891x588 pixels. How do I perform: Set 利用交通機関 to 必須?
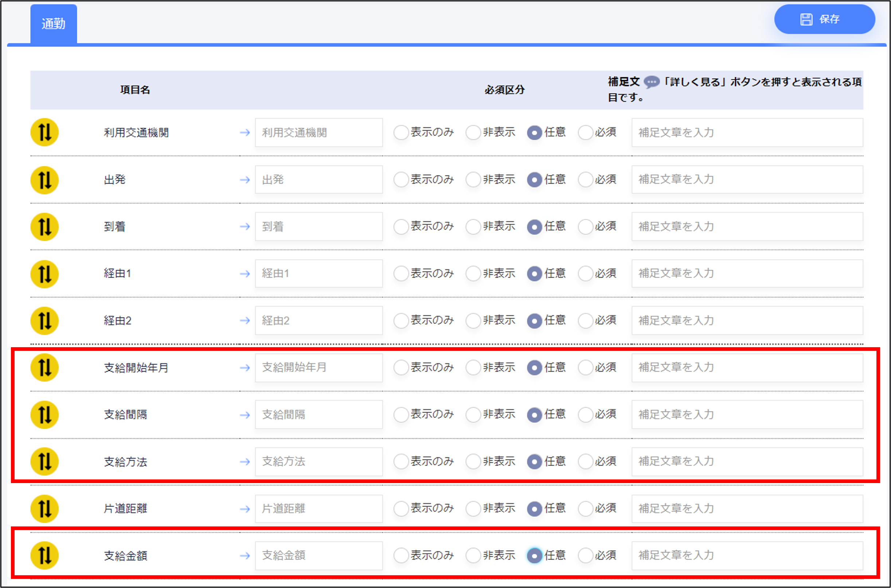[585, 132]
